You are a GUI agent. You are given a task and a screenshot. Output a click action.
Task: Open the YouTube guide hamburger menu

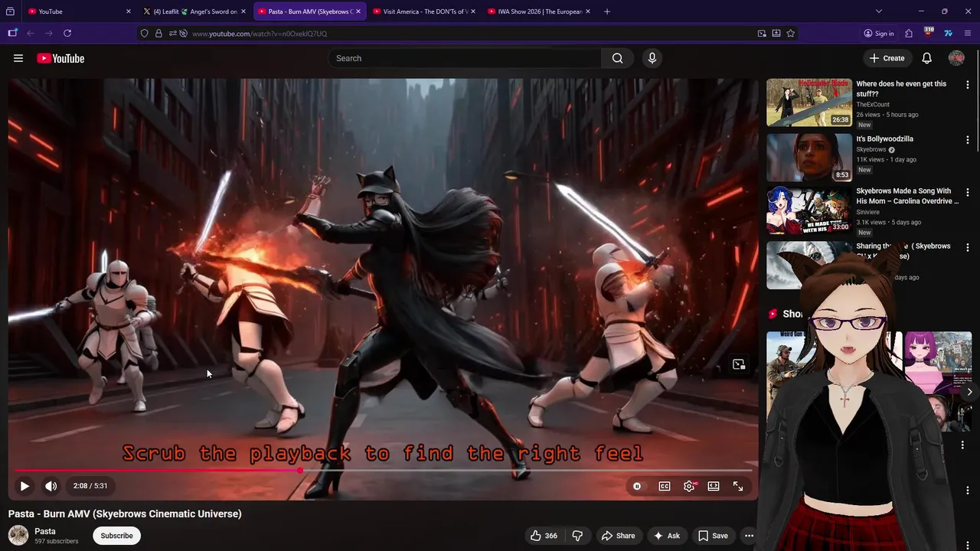tap(18, 58)
